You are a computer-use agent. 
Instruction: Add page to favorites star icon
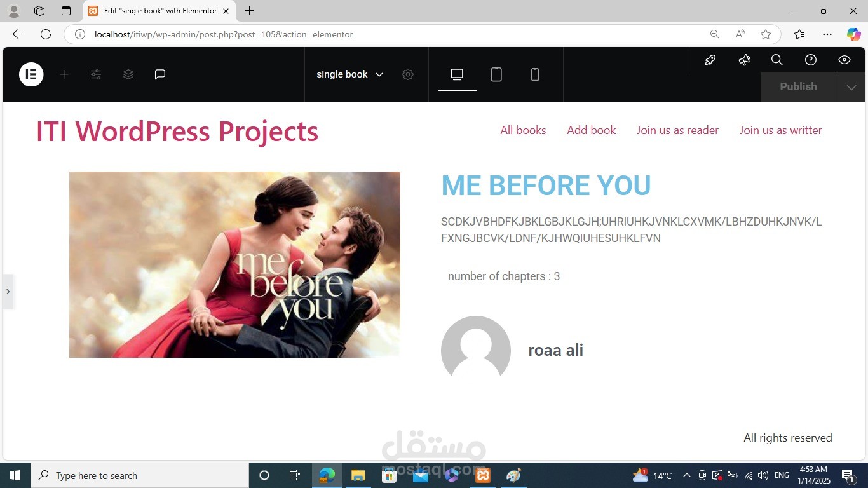pos(766,34)
